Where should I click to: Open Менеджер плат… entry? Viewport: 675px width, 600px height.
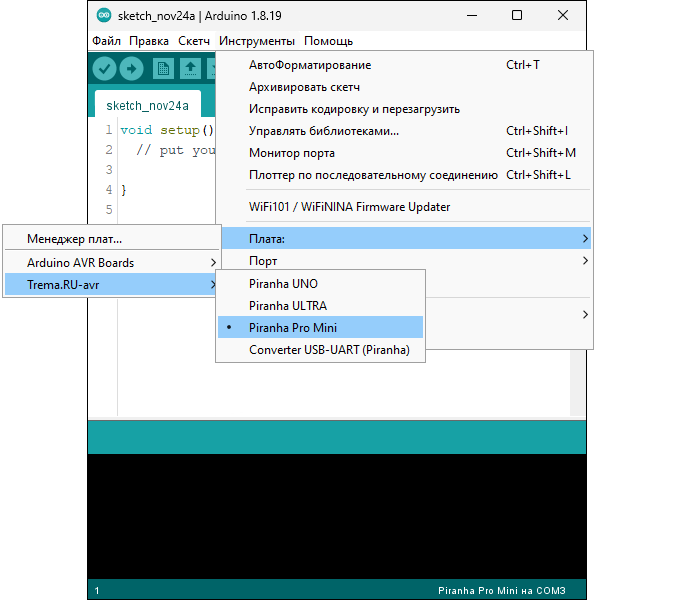(112, 238)
